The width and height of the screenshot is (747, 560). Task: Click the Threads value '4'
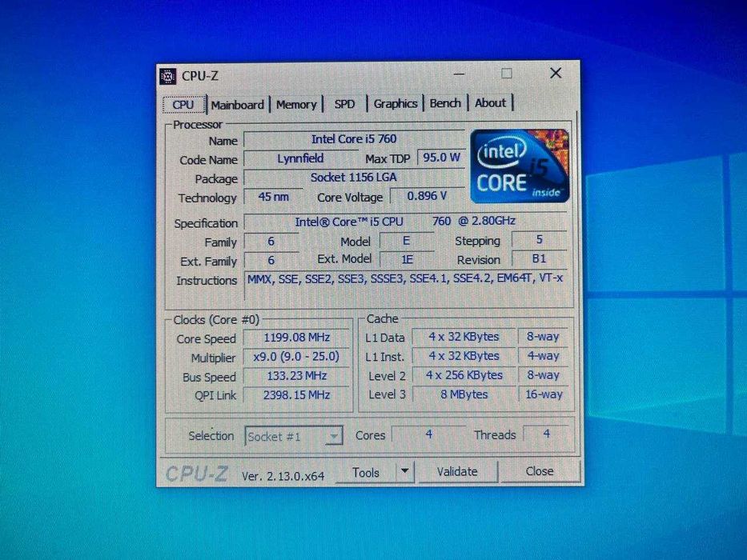(546, 434)
